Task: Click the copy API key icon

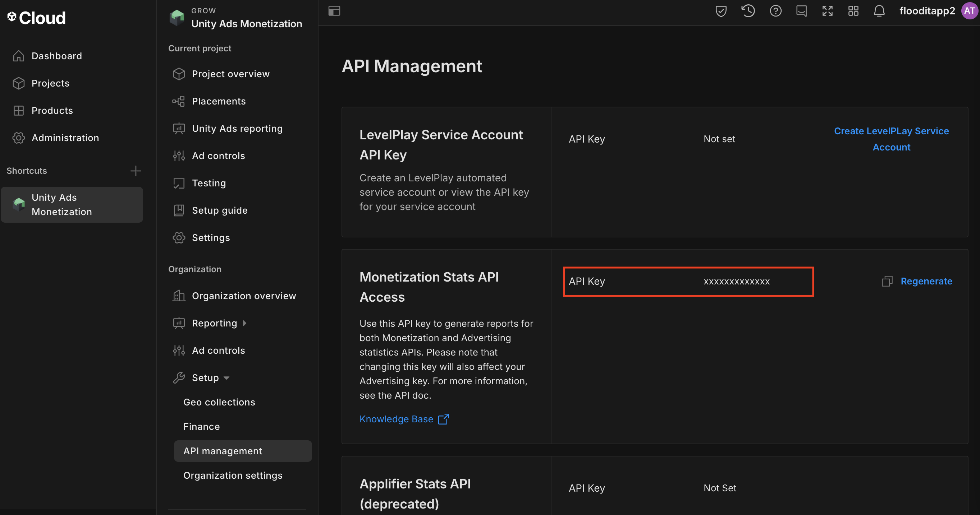Action: click(887, 281)
